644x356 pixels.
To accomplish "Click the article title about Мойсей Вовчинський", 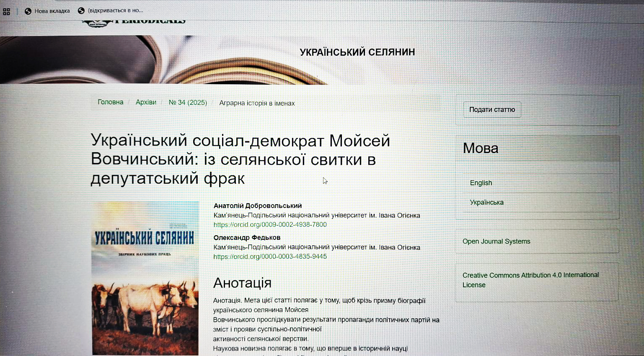I will (x=240, y=159).
